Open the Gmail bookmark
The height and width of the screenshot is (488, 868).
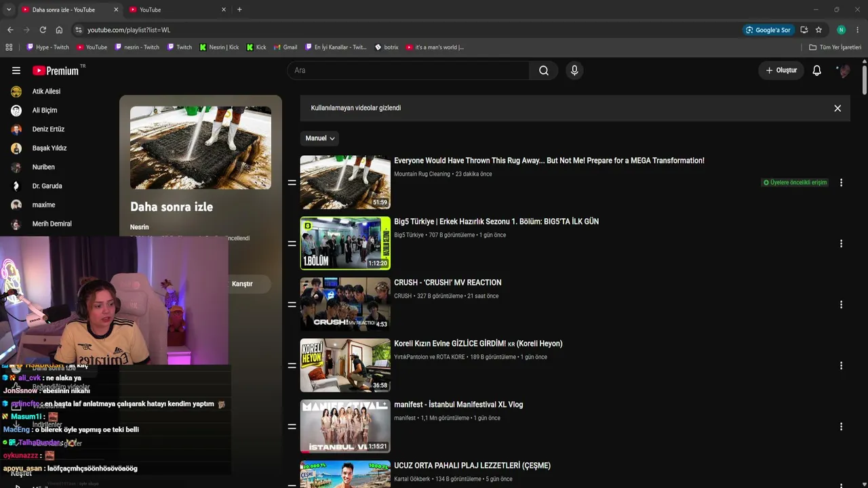click(285, 47)
